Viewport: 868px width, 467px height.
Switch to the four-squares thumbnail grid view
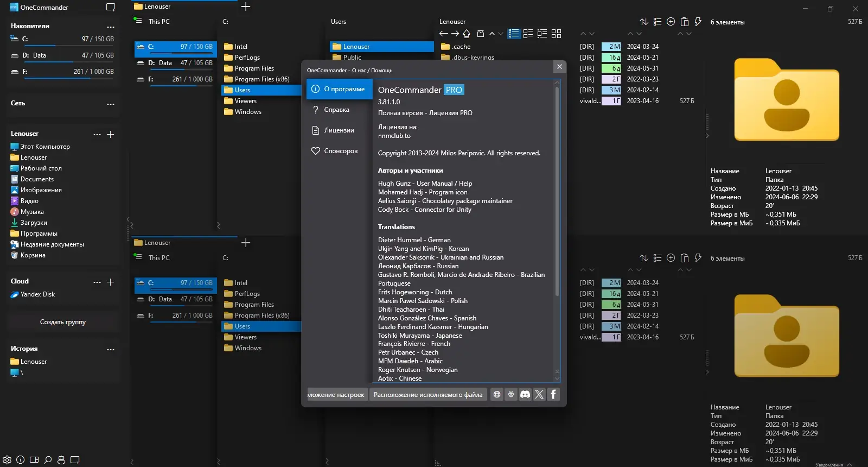(556, 34)
